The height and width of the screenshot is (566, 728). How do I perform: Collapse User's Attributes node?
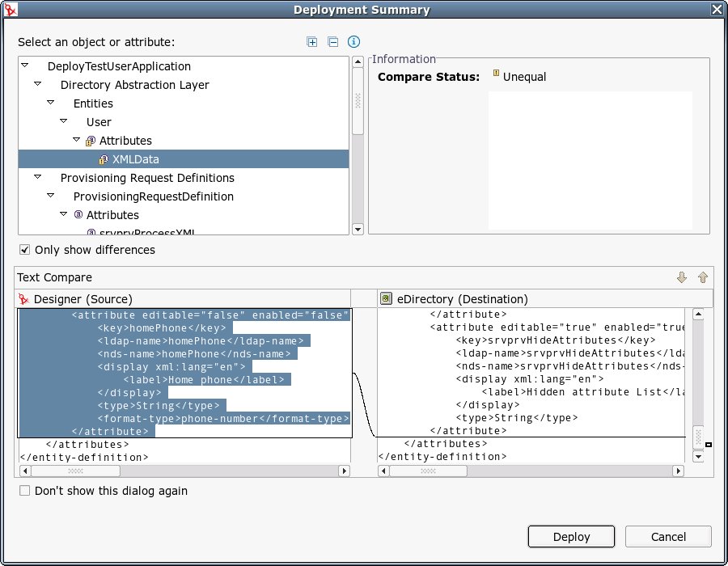tap(77, 140)
